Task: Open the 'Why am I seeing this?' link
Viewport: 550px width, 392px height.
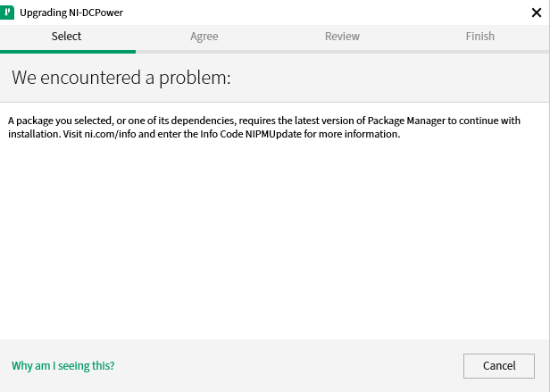Action: (x=63, y=366)
